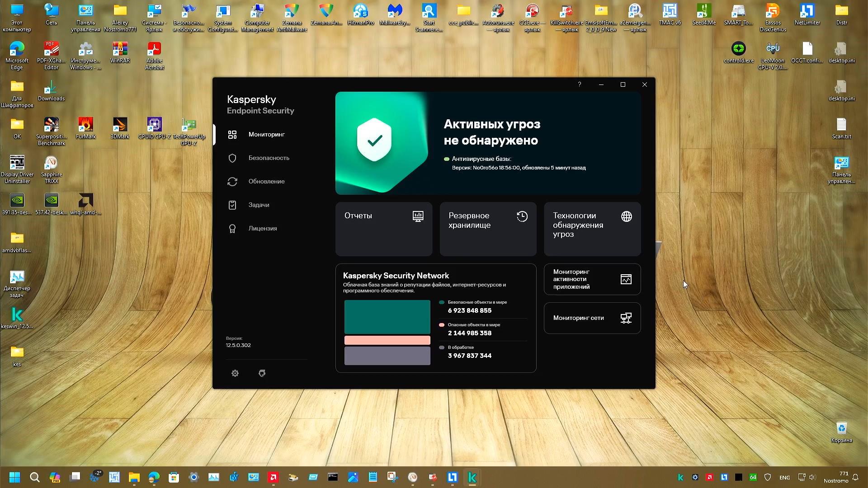868x488 pixels.
Task: Open the Мониторинг сети tile
Action: pyautogui.click(x=592, y=318)
